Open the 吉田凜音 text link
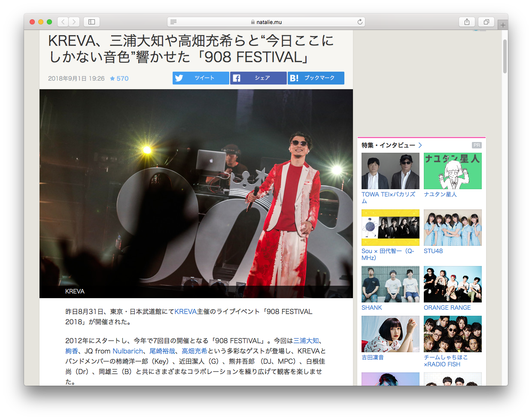532x420 pixels. (x=373, y=357)
